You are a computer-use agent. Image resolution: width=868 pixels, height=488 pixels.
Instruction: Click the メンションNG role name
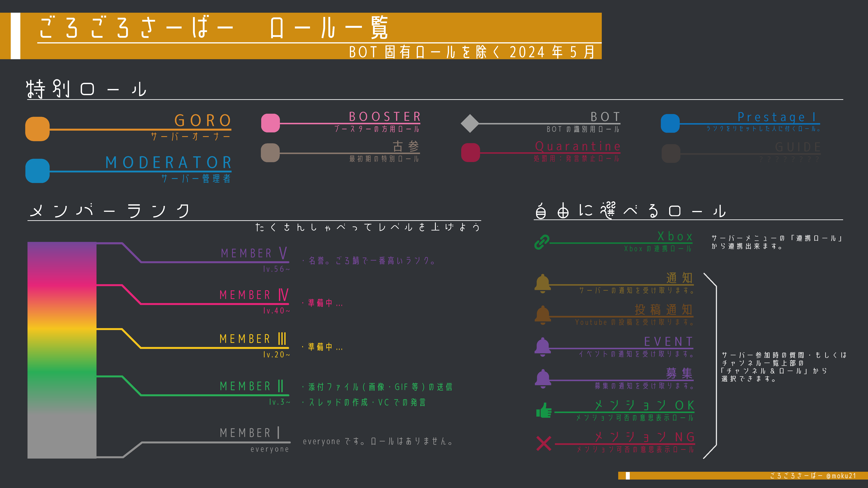pos(644,437)
